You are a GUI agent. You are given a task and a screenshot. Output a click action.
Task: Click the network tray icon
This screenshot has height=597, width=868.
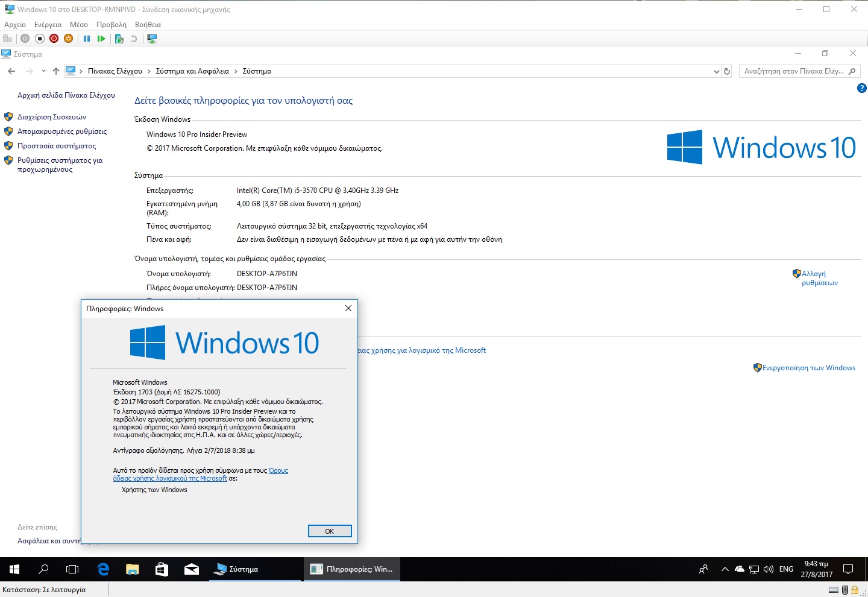pos(754,569)
